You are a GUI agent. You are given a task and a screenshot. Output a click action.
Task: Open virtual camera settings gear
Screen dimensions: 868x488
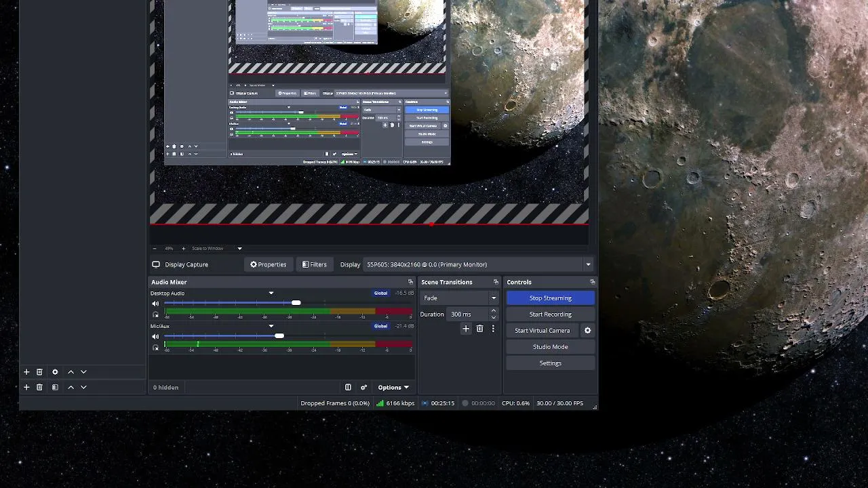588,331
